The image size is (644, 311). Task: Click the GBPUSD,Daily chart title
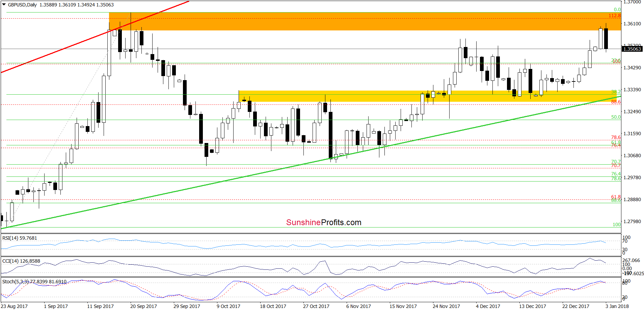[22, 5]
